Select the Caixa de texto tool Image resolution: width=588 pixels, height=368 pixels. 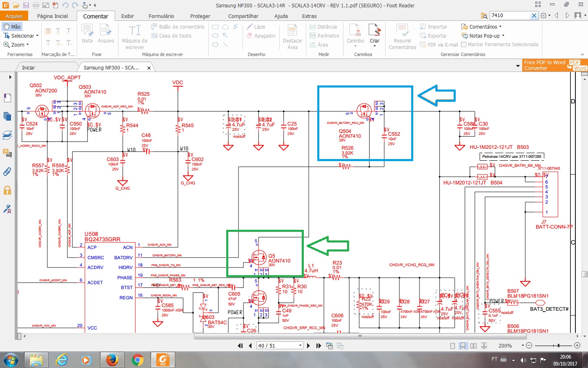click(171, 36)
